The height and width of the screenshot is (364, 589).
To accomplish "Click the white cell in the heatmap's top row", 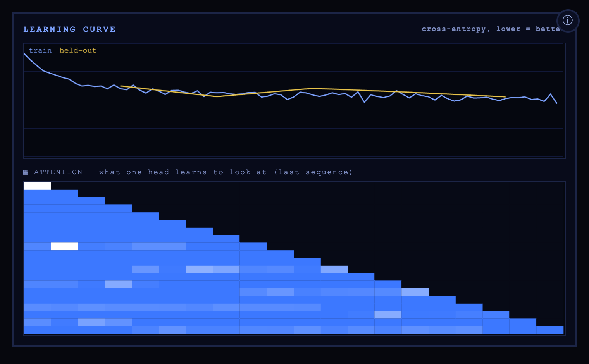I will [x=38, y=186].
